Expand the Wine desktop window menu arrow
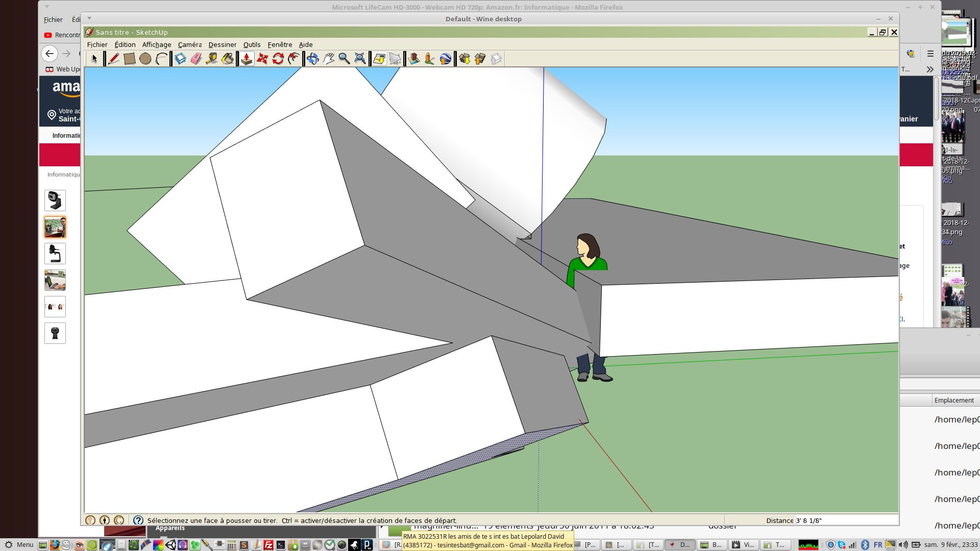Screen dimensions: 980x551 [89, 18]
